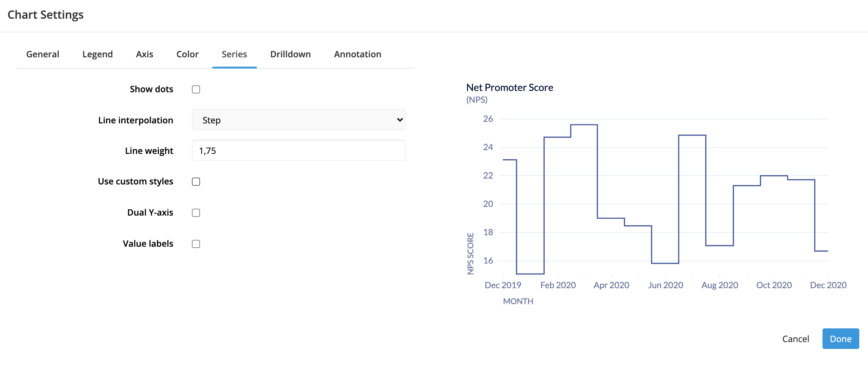Go to the Color tab
The image size is (868, 367).
pos(187,54)
